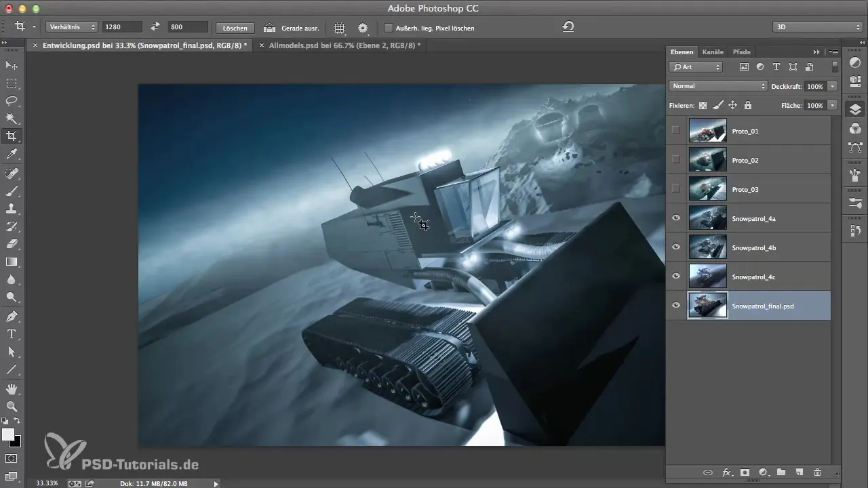Click the swap width and height arrows

click(155, 27)
